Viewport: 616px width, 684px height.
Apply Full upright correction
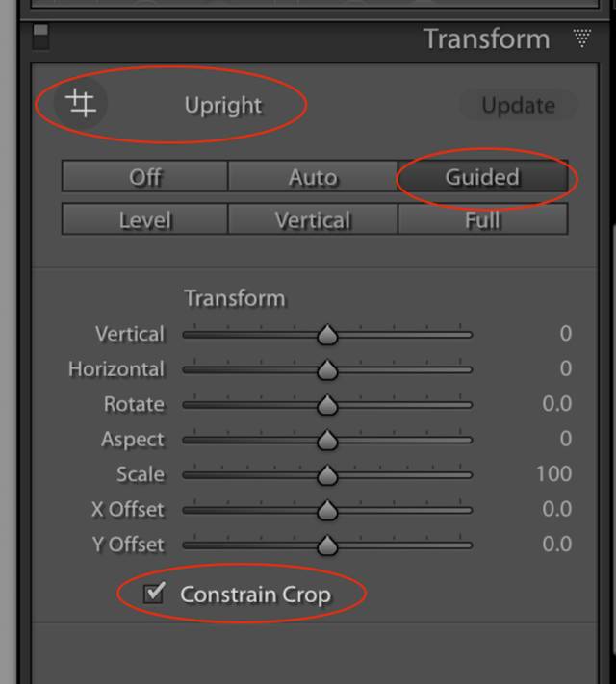482,220
